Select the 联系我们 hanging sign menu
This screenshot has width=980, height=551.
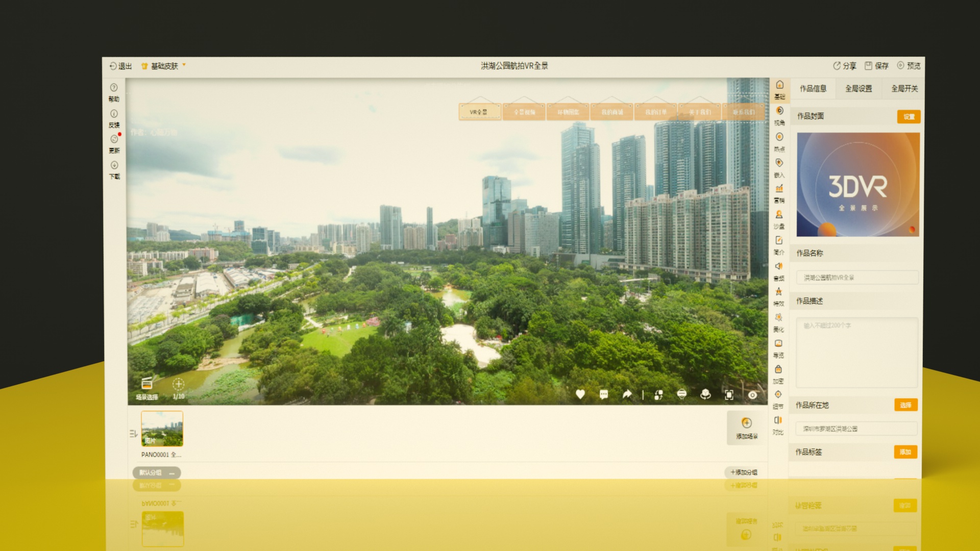pos(744,112)
